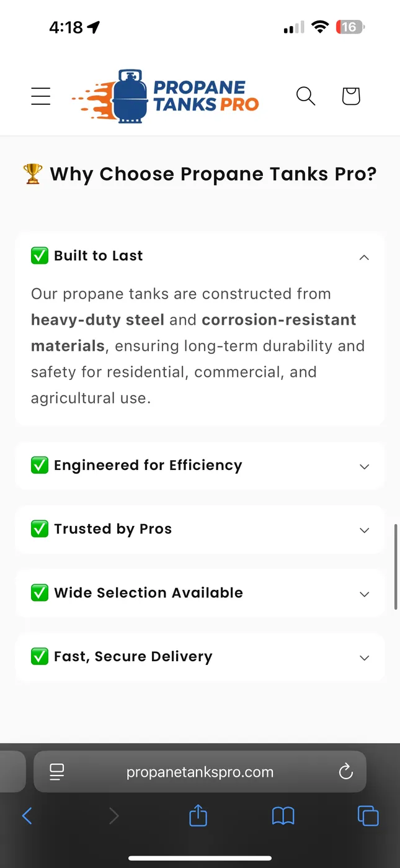Go back with Safari back arrow
Viewport: 400px width, 868px height.
point(27,816)
